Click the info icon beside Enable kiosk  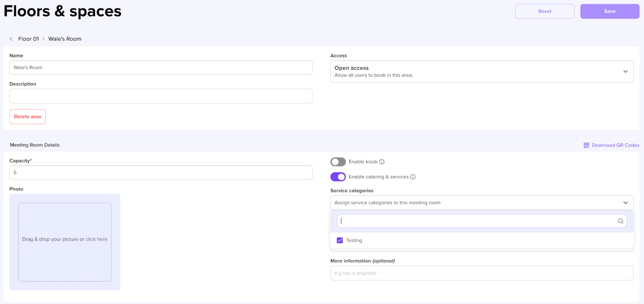pyautogui.click(x=382, y=162)
